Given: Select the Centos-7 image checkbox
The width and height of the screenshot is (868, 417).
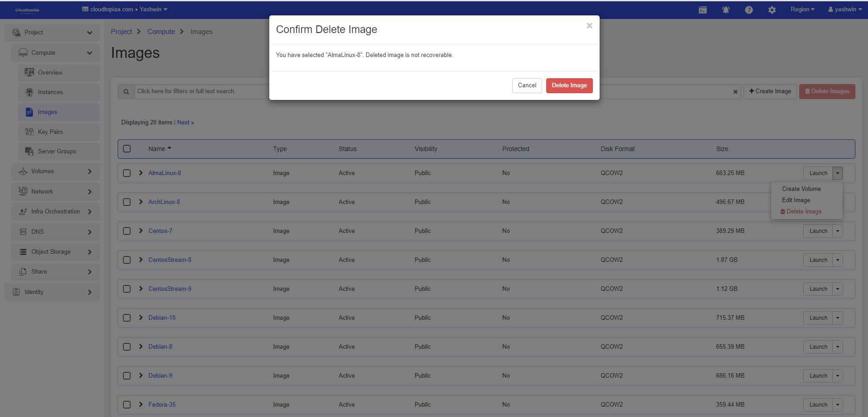Looking at the screenshot, I should 127,231.
